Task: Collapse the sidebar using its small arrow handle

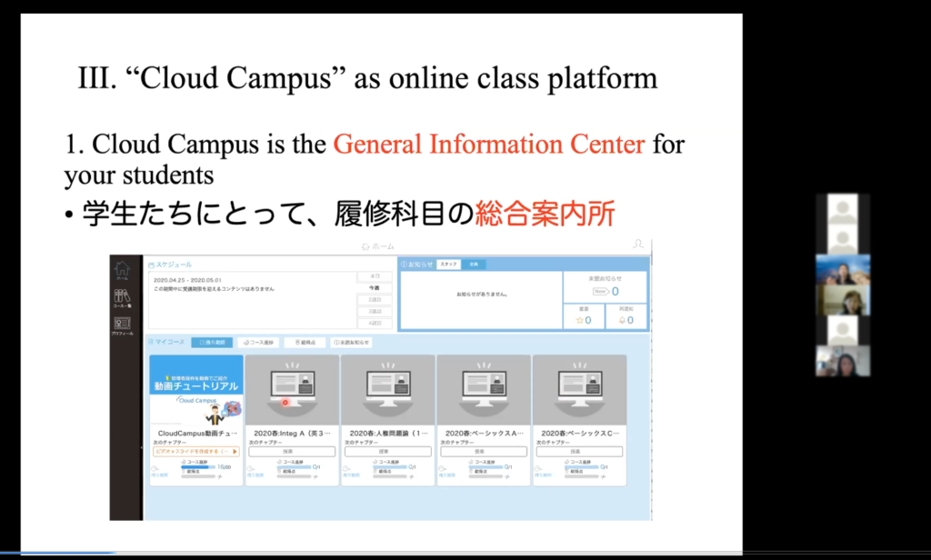Action: [x=141, y=448]
